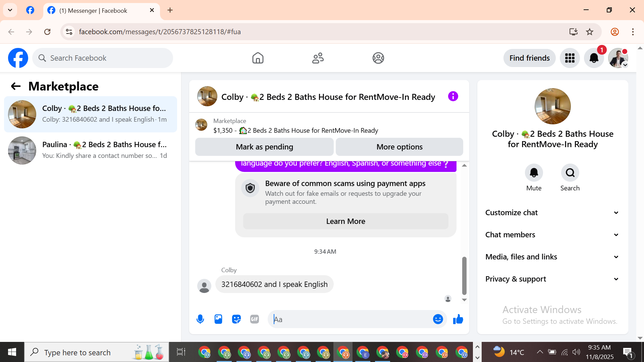Image resolution: width=644 pixels, height=362 pixels.
Task: Click the purple conversation info icon
Action: click(453, 97)
